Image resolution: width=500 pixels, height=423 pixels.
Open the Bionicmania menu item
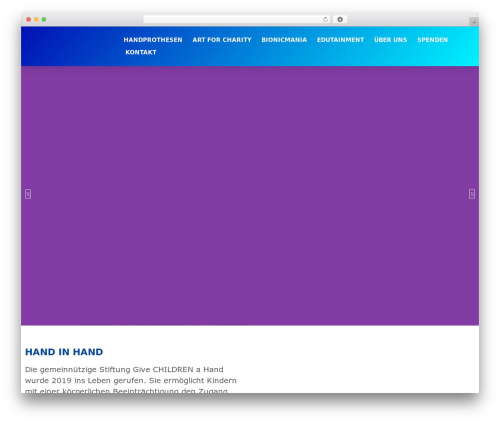click(284, 40)
